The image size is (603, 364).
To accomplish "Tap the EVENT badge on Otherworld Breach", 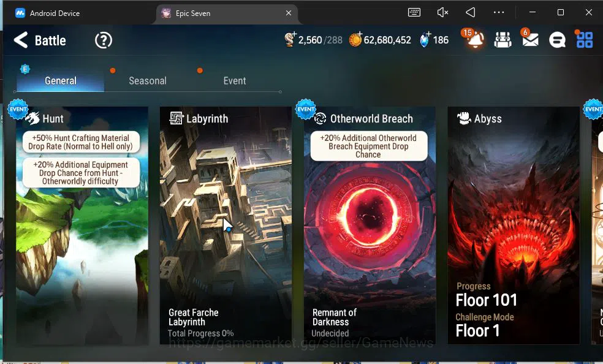I will coord(306,109).
